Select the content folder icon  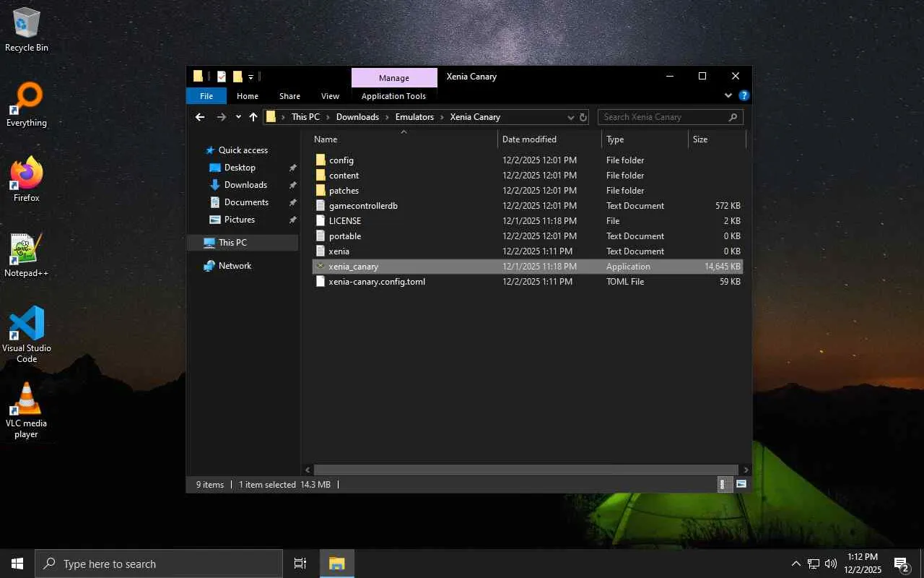pyautogui.click(x=321, y=176)
